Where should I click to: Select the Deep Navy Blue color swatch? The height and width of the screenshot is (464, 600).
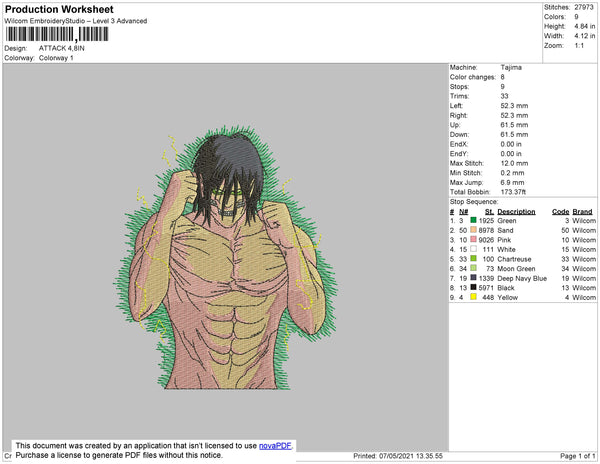tap(473, 277)
